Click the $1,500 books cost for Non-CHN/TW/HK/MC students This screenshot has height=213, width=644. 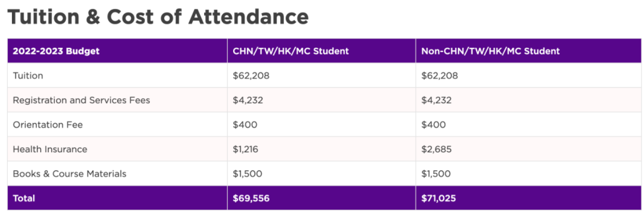436,174
